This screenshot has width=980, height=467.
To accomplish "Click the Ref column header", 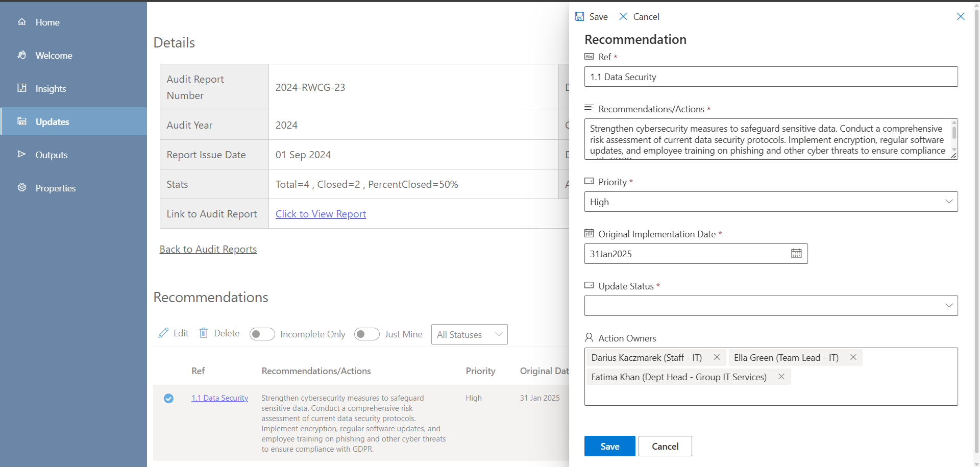I will [198, 371].
